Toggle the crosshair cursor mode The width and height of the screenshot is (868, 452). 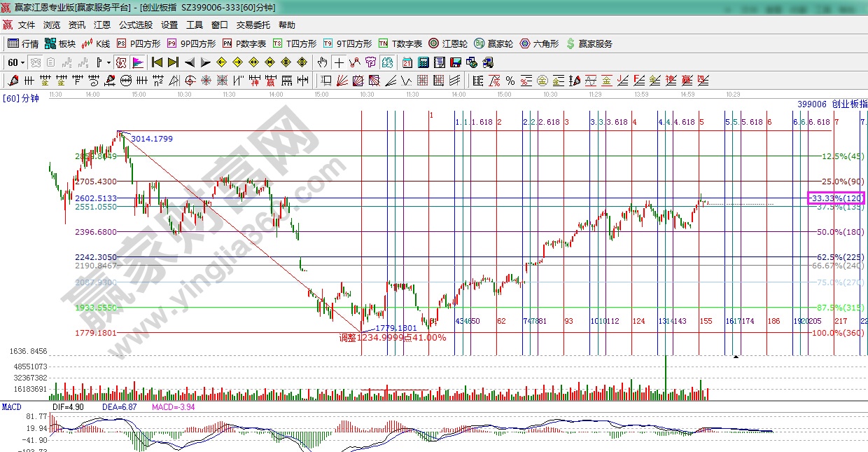point(339,62)
